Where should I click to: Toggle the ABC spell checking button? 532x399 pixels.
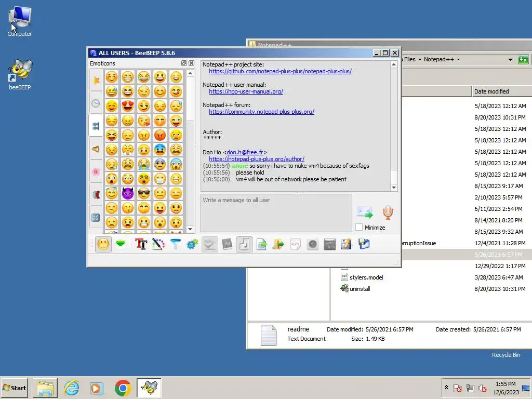210,244
